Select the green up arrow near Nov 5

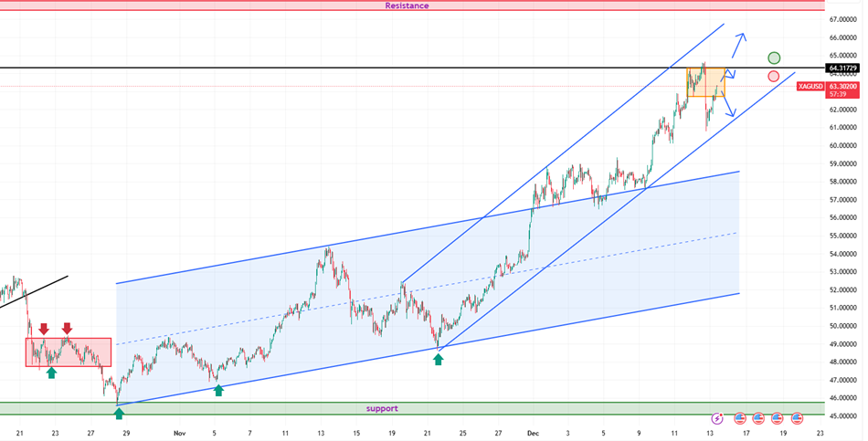pos(218,390)
